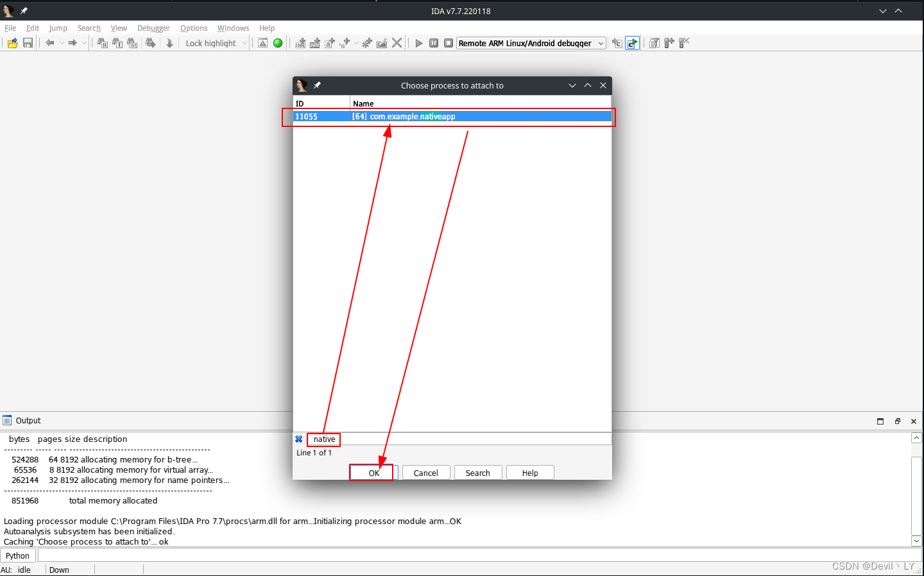Open the File menu
This screenshot has width=924, height=576.
click(x=10, y=28)
